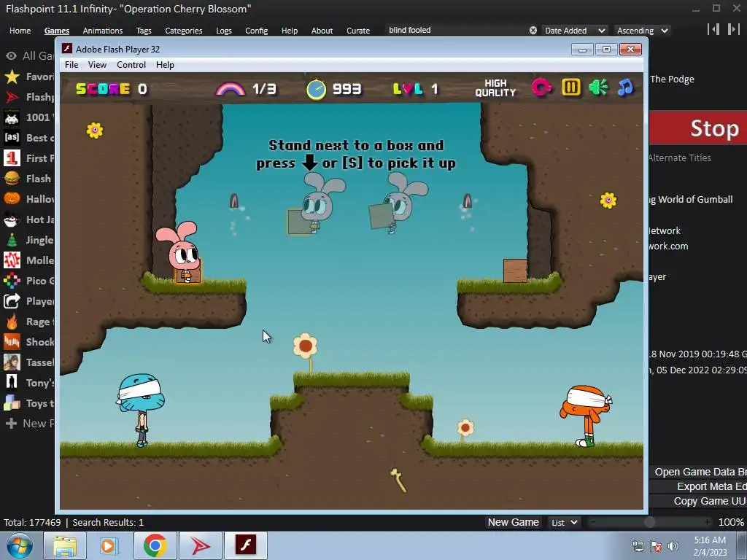Mute sound effects with green speaker icon
The image size is (747, 560).
[598, 87]
